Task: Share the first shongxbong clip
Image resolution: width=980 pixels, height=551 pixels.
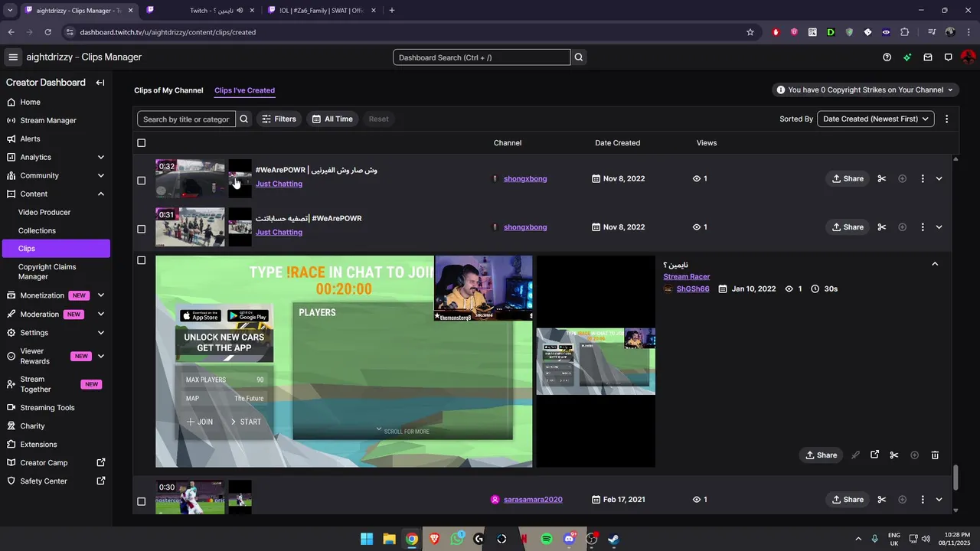Action: (846, 178)
